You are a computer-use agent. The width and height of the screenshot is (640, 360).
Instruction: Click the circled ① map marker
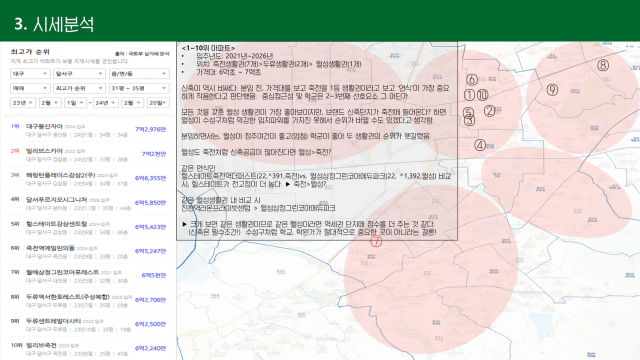469,95
